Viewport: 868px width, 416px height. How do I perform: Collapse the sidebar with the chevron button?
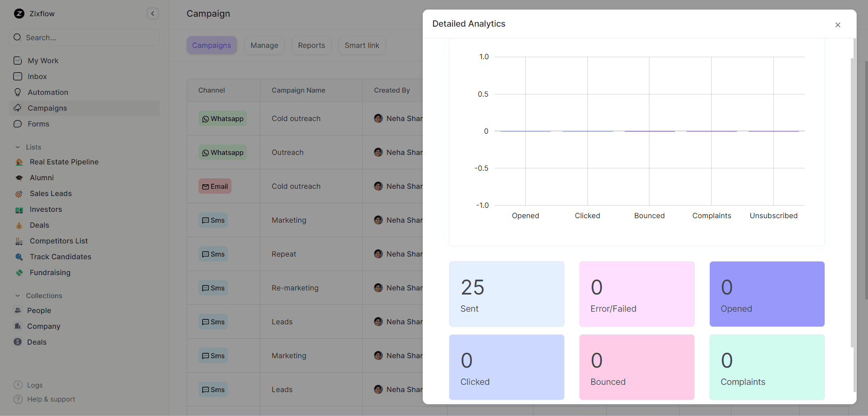click(x=153, y=14)
